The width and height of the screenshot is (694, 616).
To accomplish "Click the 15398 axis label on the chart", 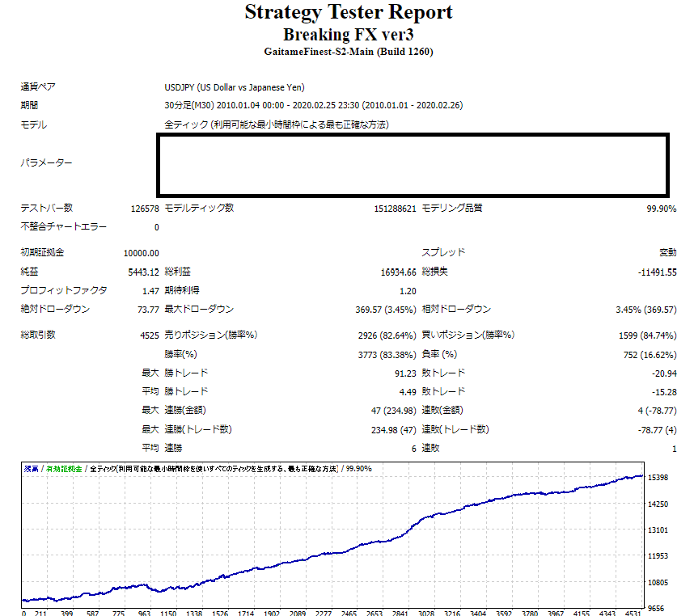I will pyautogui.click(x=658, y=478).
